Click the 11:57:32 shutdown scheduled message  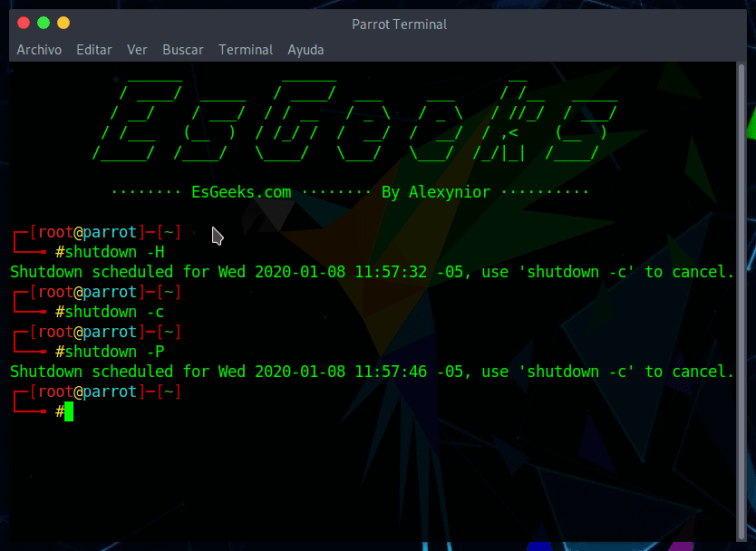(371, 272)
